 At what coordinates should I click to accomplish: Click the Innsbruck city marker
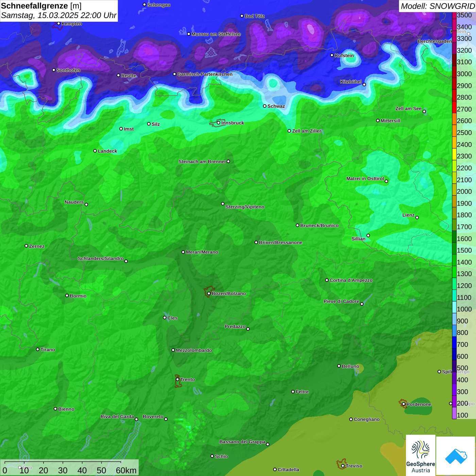[219, 123]
